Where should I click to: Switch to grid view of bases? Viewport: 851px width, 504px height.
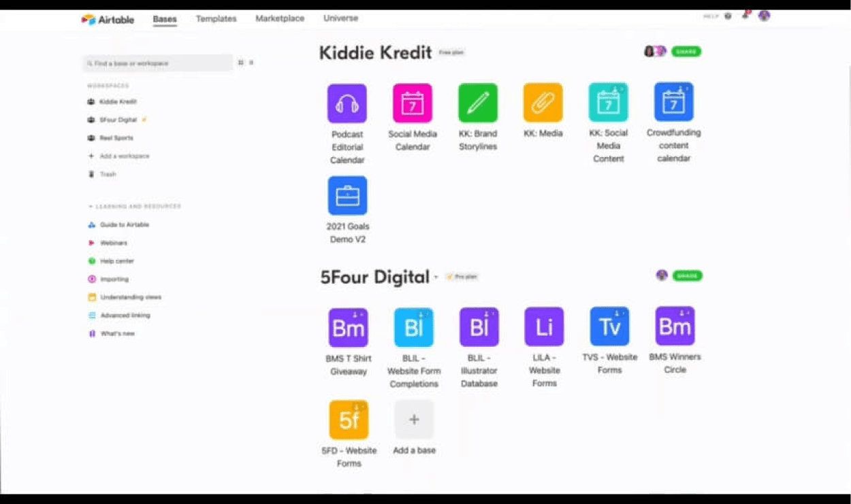(240, 63)
